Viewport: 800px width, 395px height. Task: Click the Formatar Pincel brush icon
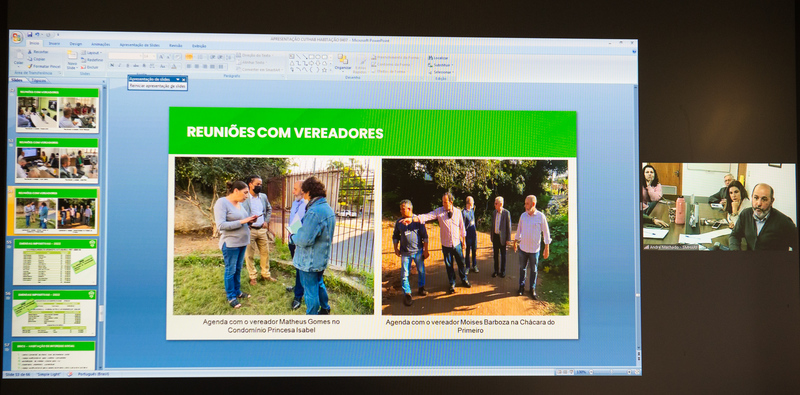tap(30, 66)
